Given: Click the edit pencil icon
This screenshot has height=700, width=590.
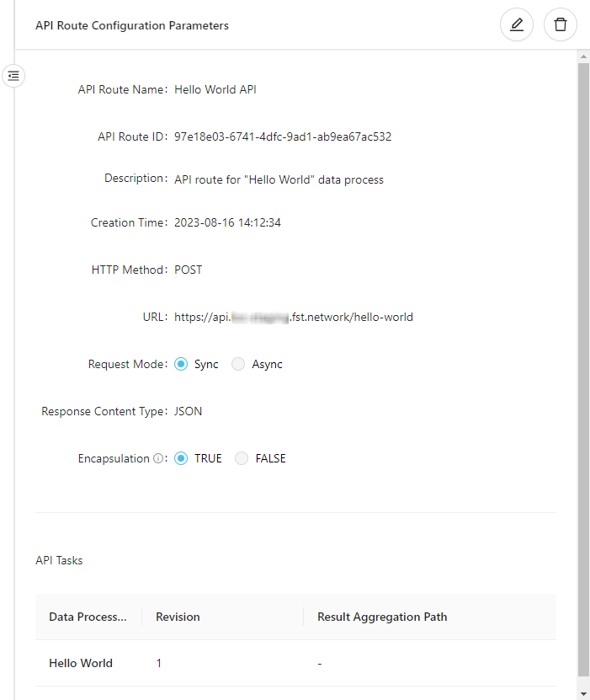Looking at the screenshot, I should [517, 25].
